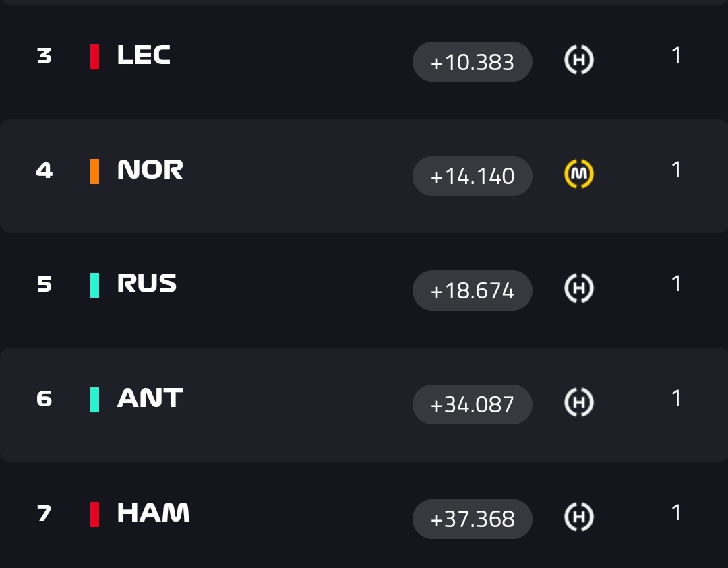Click the hard tyre icon for HAM
This screenshot has width=728, height=568.
(x=578, y=517)
